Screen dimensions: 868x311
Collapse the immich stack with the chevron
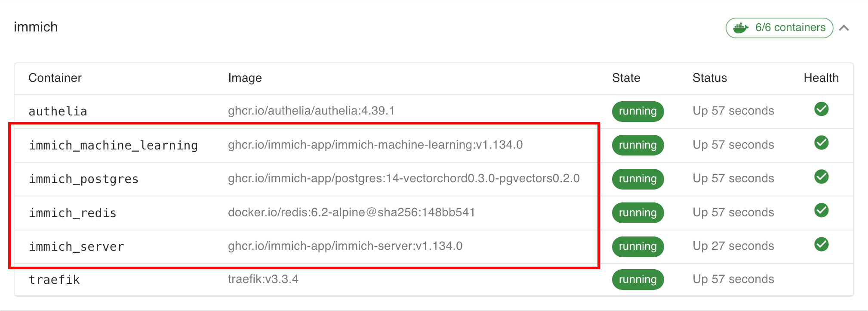pos(844,28)
